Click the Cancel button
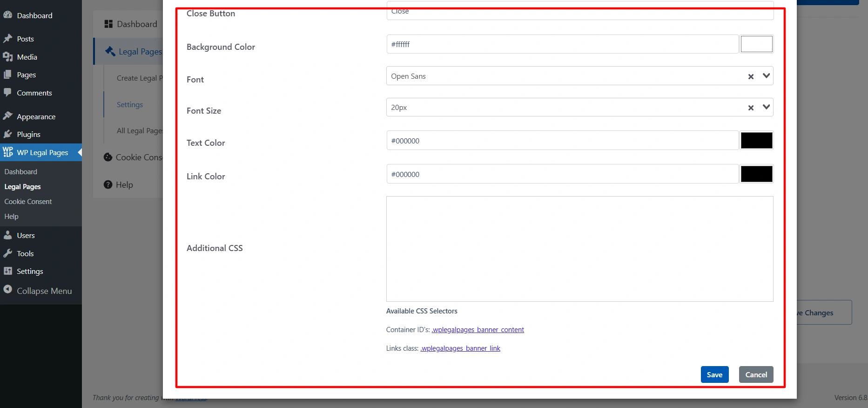868x408 pixels. [756, 374]
